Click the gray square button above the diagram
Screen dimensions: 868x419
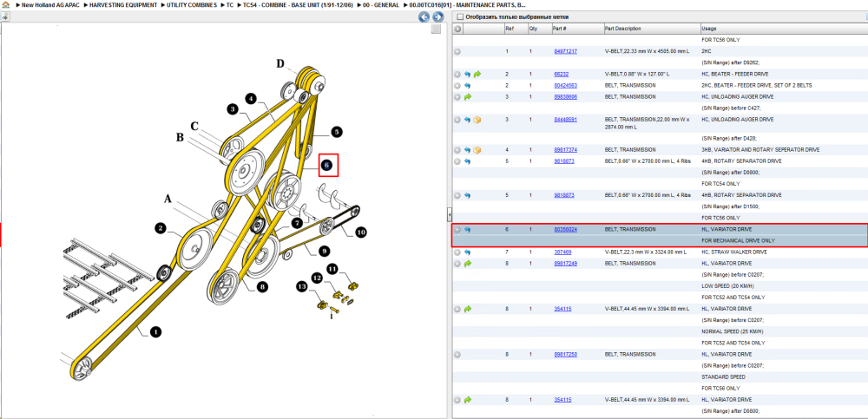(x=436, y=29)
